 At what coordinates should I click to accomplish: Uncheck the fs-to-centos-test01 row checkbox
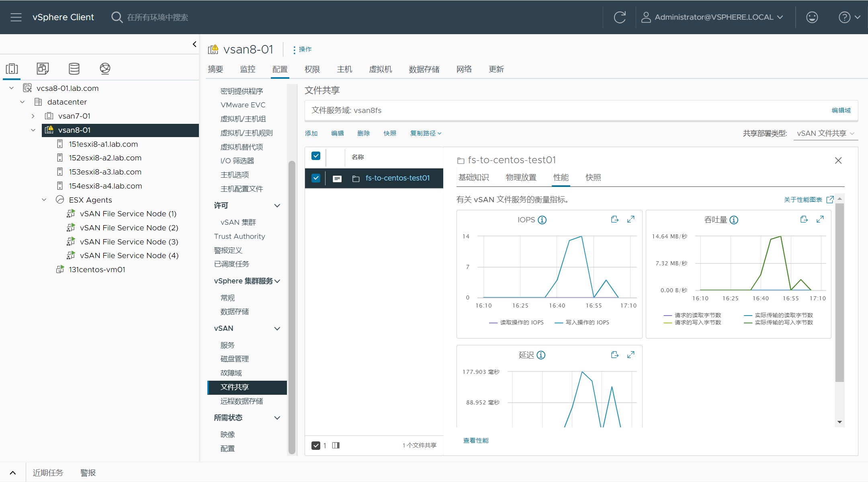pyautogui.click(x=316, y=178)
